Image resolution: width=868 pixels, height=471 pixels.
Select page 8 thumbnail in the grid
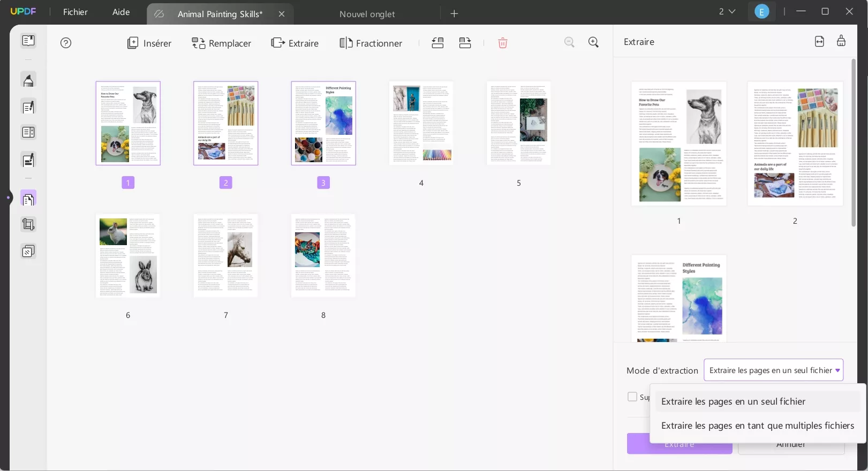323,256
